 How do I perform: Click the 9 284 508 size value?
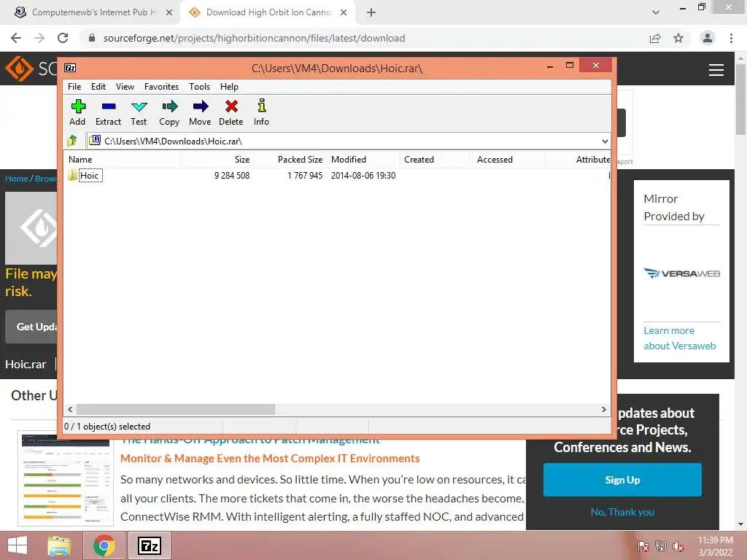tap(232, 175)
